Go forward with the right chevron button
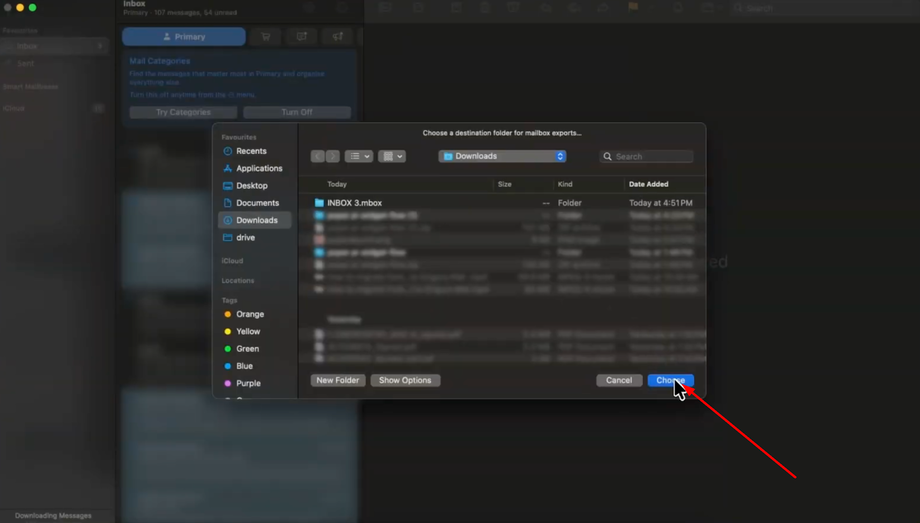920x523 pixels. click(333, 156)
